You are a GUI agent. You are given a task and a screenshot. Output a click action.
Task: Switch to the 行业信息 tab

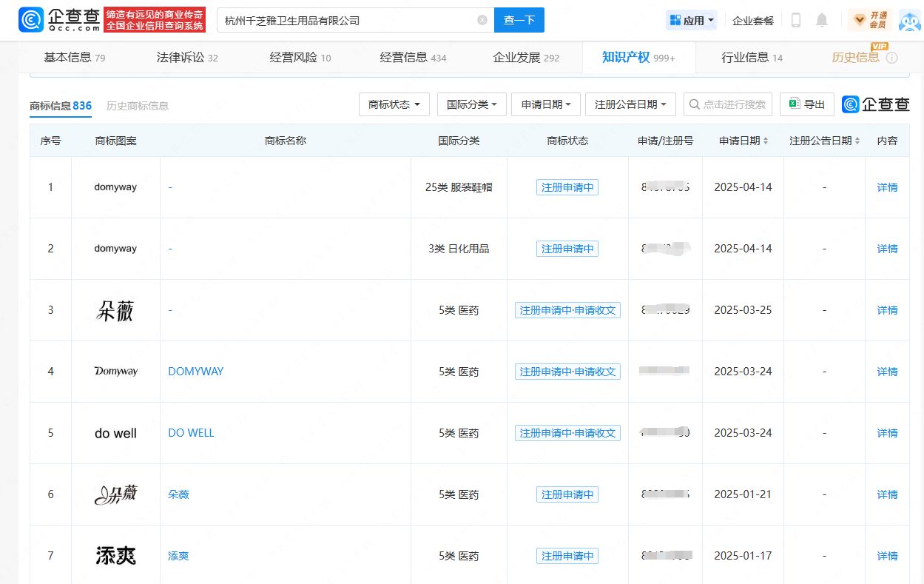pos(752,58)
